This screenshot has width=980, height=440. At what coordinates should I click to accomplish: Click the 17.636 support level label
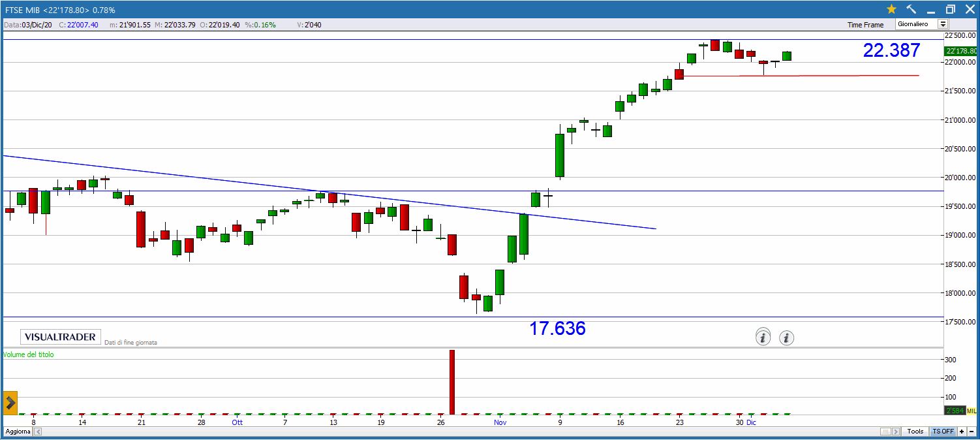pos(557,328)
